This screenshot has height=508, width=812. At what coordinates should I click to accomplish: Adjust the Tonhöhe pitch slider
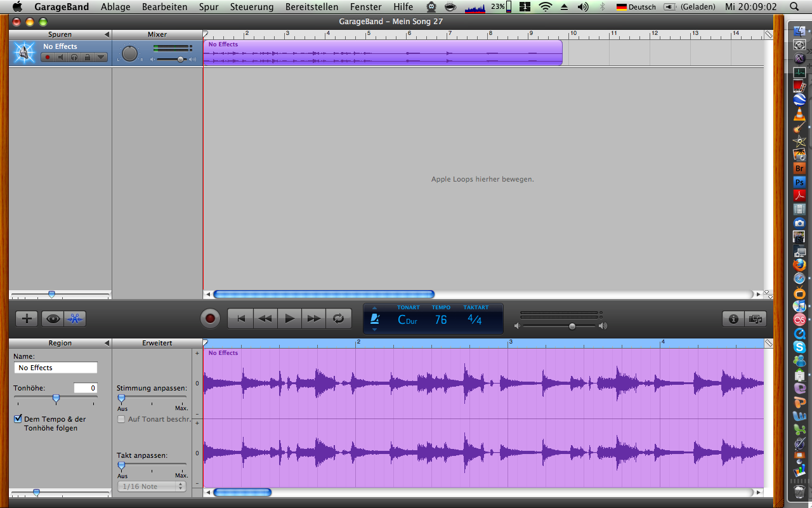tap(56, 399)
